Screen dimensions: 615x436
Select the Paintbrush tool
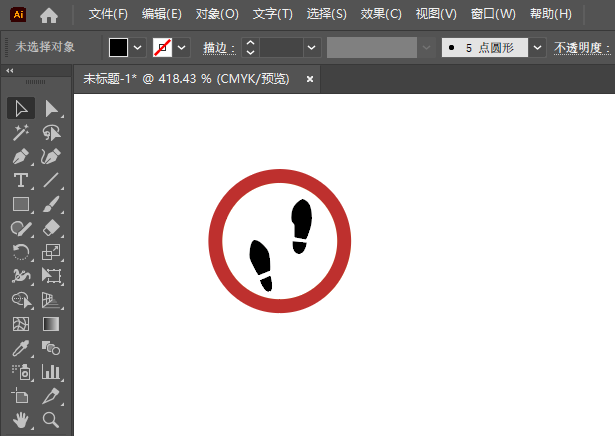[51, 204]
